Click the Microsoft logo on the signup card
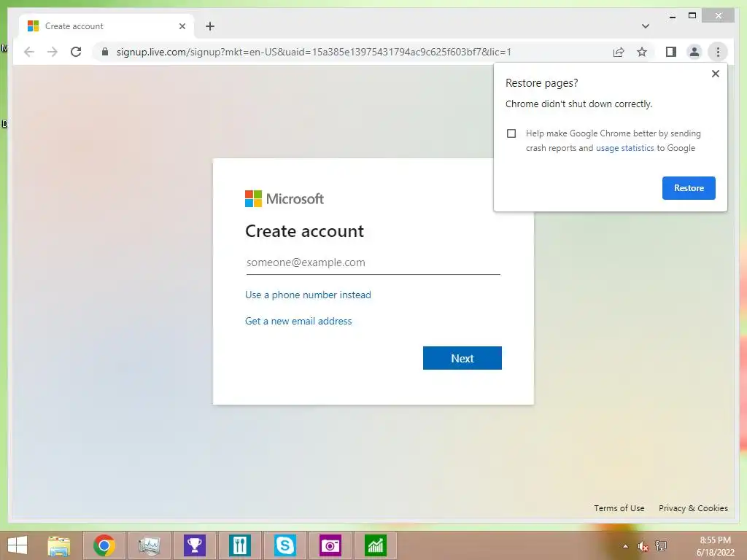 point(284,198)
